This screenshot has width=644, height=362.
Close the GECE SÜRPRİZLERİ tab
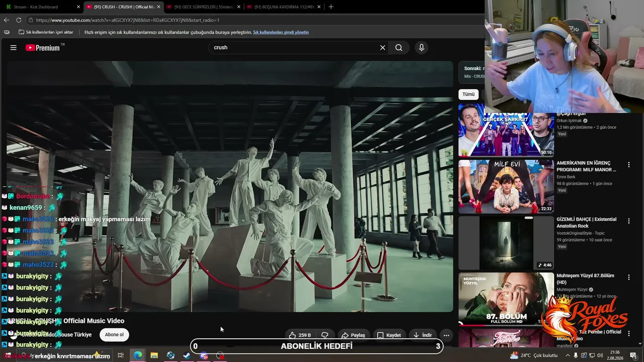tap(238, 7)
